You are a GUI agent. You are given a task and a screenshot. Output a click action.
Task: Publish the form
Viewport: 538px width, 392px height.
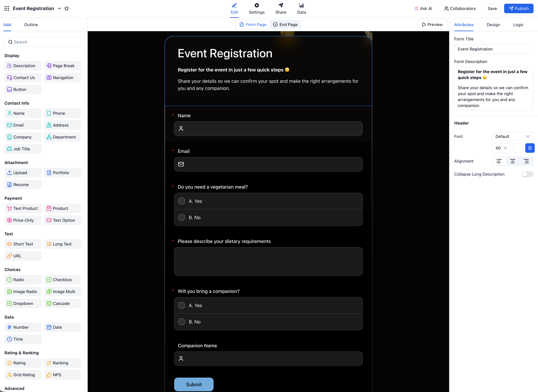point(519,8)
